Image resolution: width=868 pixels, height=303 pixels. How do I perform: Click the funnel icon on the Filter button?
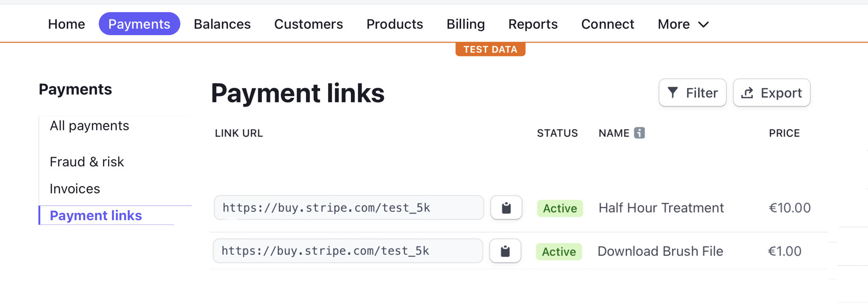[674, 93]
